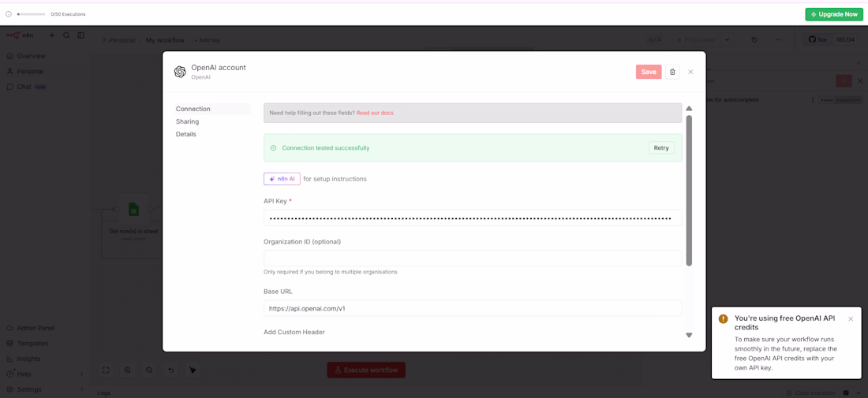Toggle the sidebar collapse panel icon
Image resolution: width=868 pixels, height=398 pixels.
(x=80, y=35)
